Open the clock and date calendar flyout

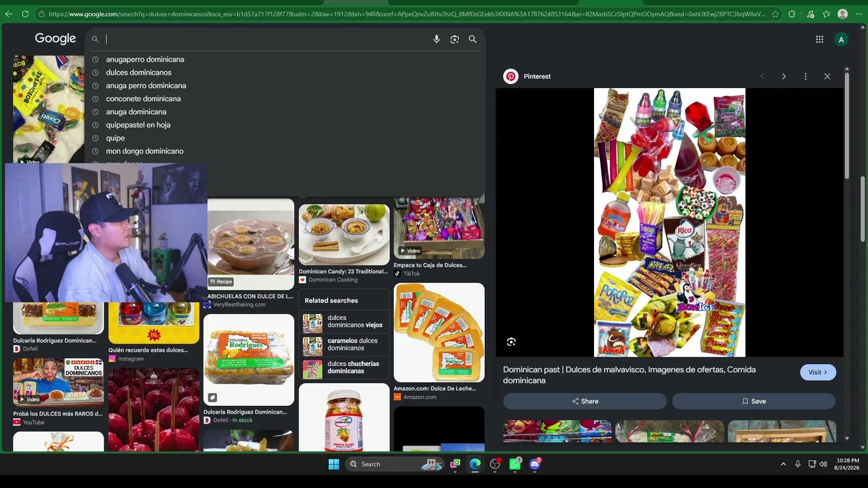[848, 464]
